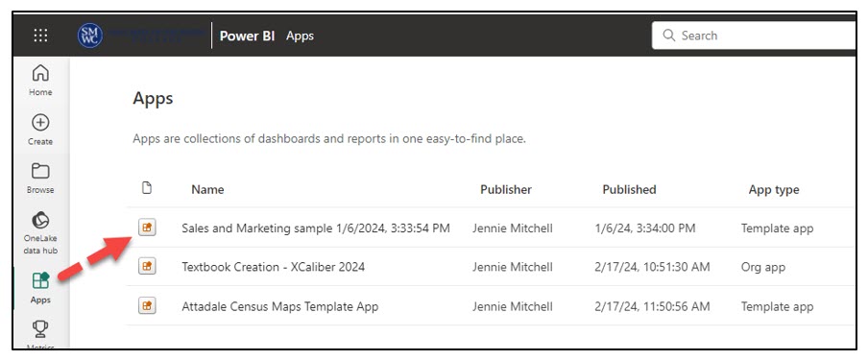Click the Textbook Creation app icon
The image size is (868, 360).
(x=147, y=267)
